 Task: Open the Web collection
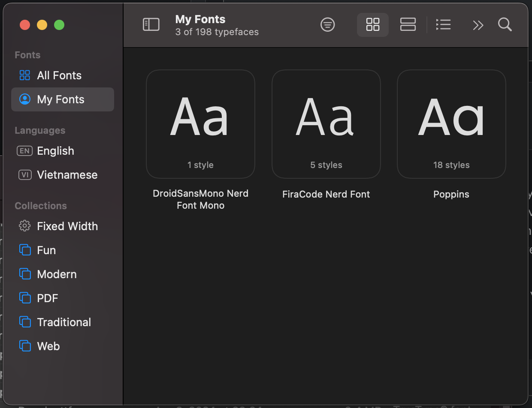tap(63, 346)
